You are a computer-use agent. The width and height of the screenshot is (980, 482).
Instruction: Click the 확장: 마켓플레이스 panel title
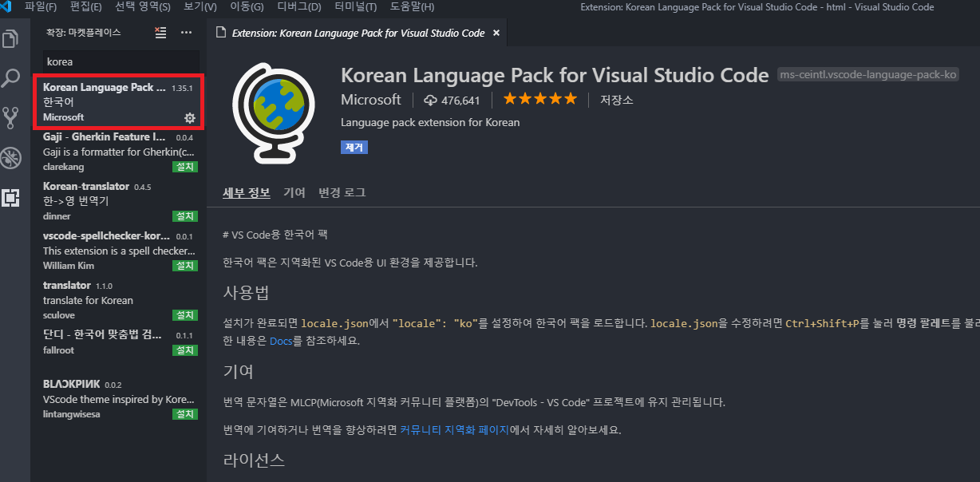(84, 33)
